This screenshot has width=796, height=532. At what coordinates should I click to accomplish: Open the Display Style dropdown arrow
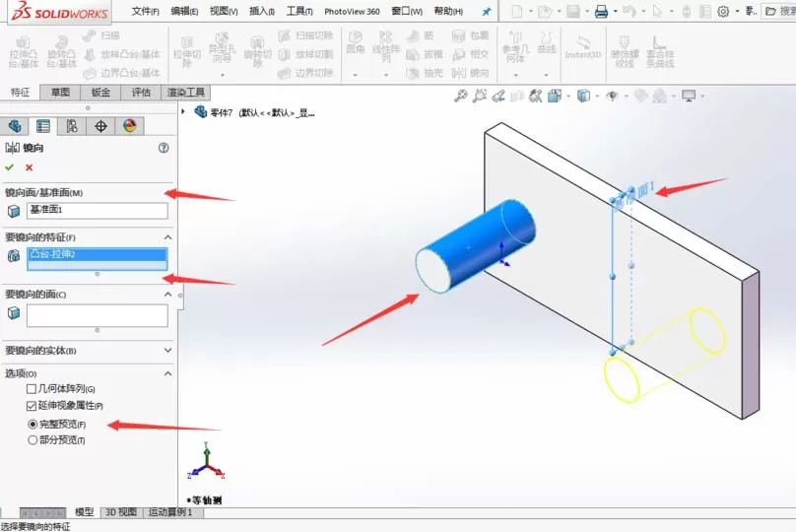[597, 96]
